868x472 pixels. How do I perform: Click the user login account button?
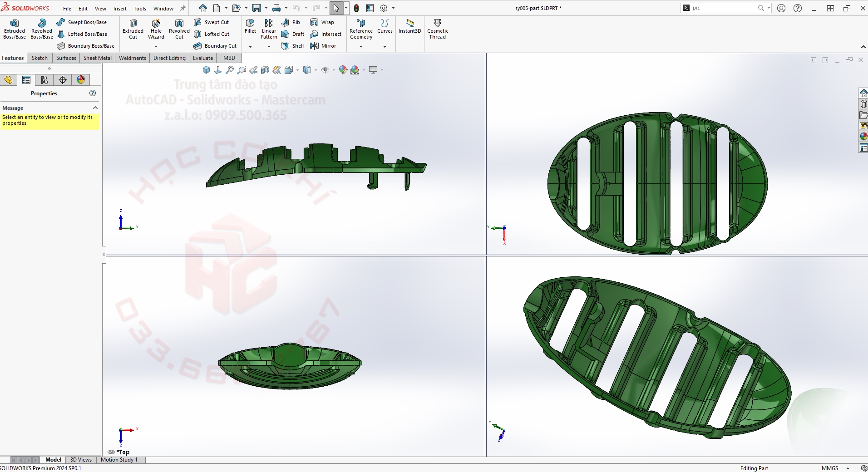click(x=781, y=8)
